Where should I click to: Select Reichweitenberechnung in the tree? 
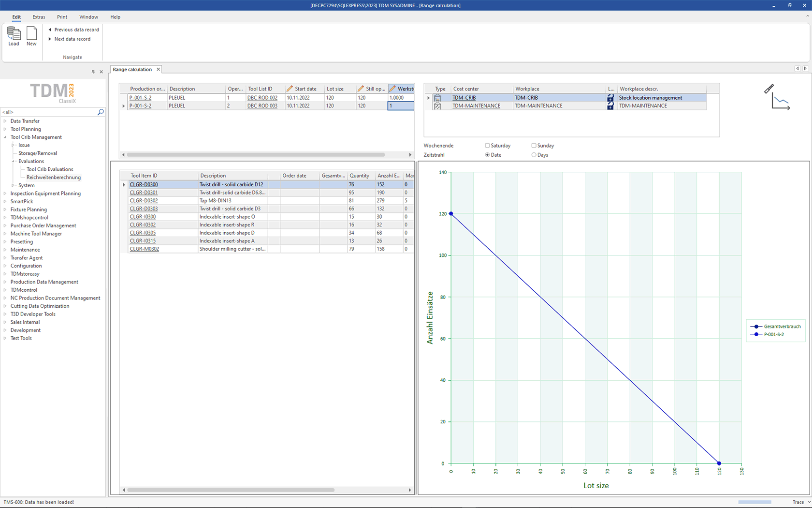pyautogui.click(x=54, y=178)
